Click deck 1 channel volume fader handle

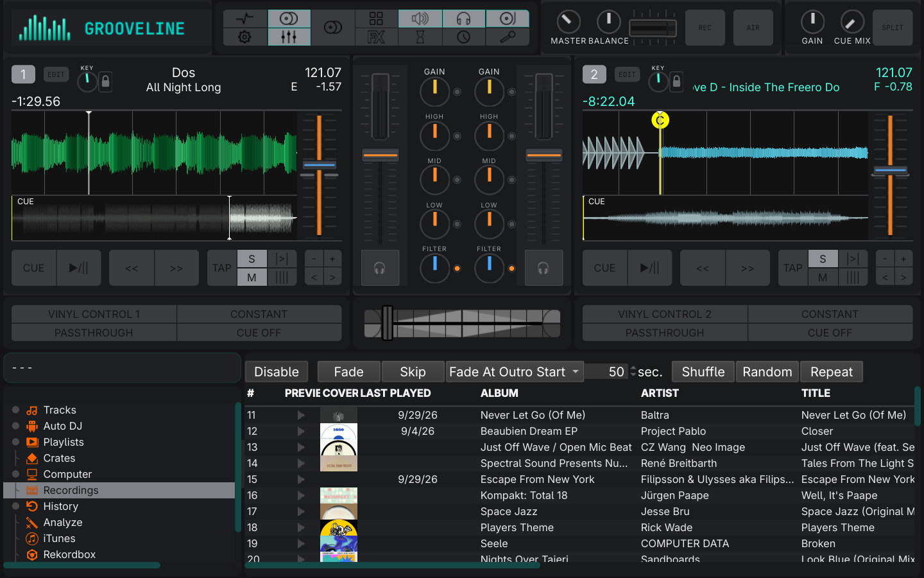tap(381, 155)
